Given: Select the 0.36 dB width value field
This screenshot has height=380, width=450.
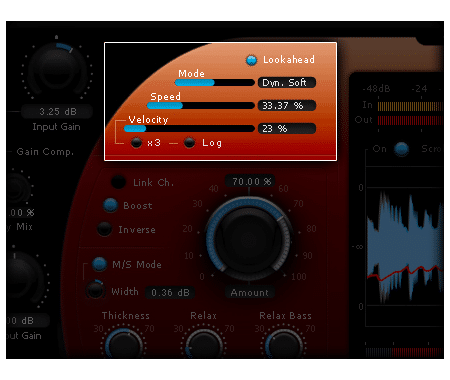Looking at the screenshot, I should coord(170,293).
